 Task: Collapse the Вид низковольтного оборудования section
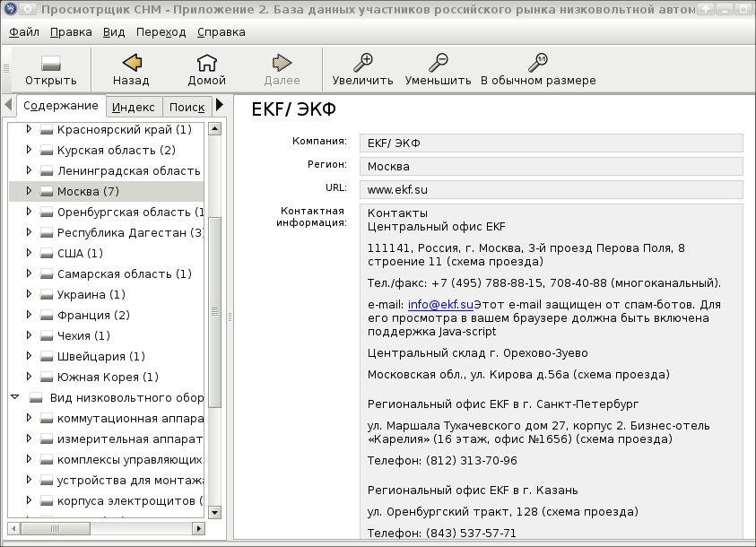coord(15,397)
